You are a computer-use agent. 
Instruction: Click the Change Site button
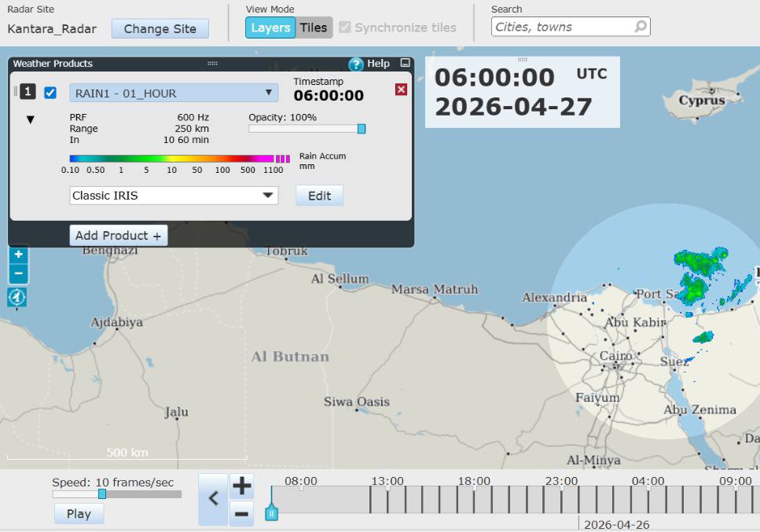(x=160, y=29)
